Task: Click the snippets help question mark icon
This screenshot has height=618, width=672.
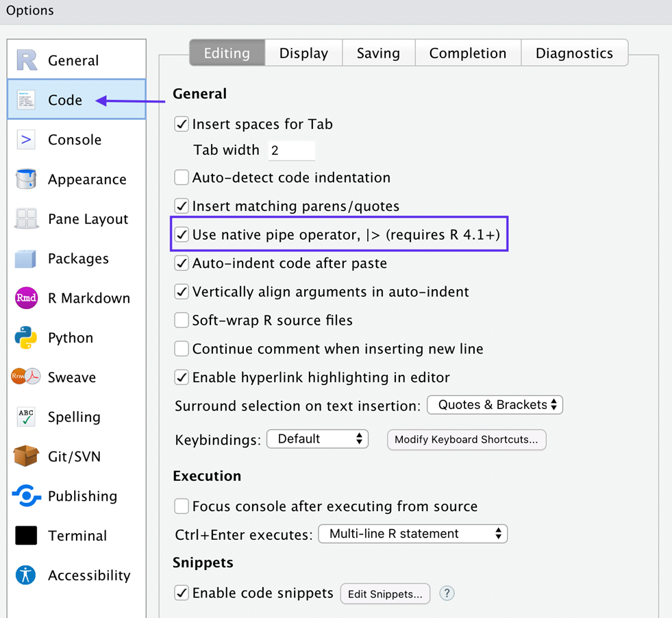Action: 447,593
